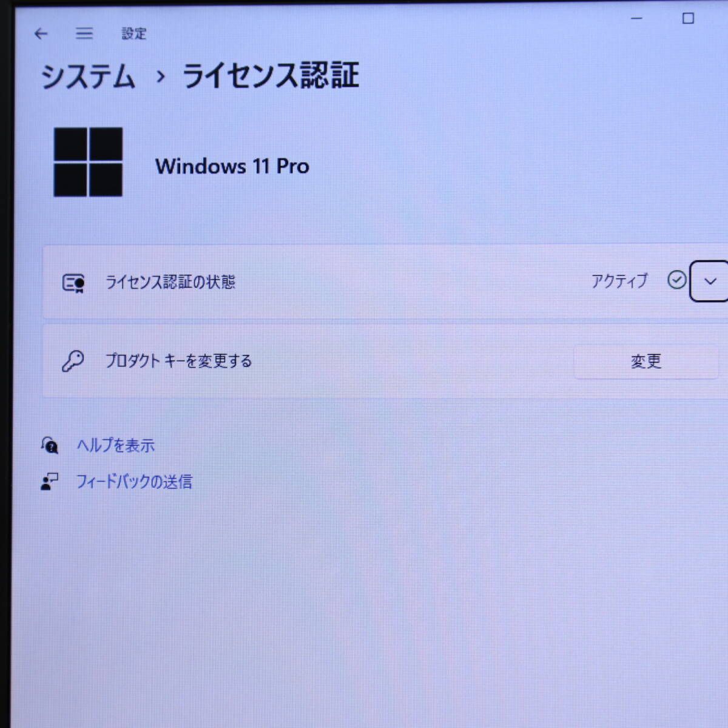The width and height of the screenshot is (728, 728).
Task: Navigate to システム breadcrumb
Action: click(x=87, y=77)
